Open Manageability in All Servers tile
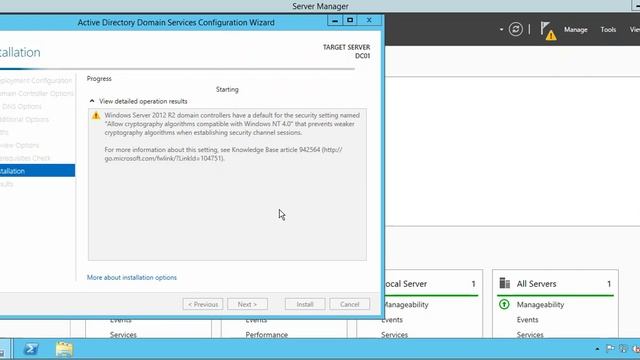640x360 pixels. point(540,304)
